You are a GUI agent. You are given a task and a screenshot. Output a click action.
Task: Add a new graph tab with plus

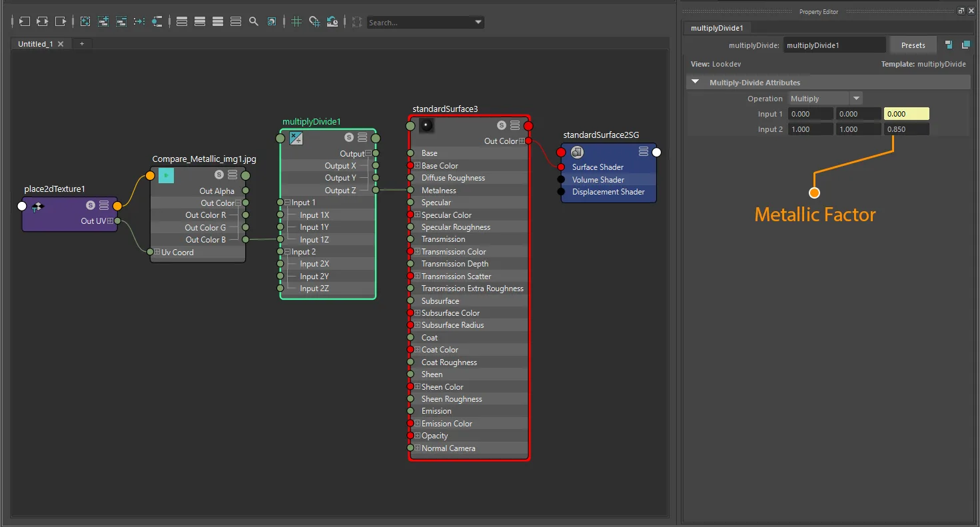82,44
